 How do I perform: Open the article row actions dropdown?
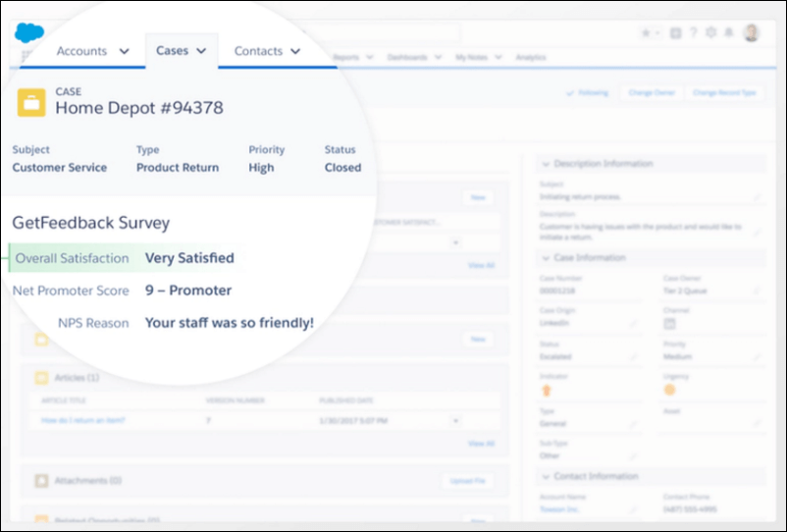coord(455,420)
